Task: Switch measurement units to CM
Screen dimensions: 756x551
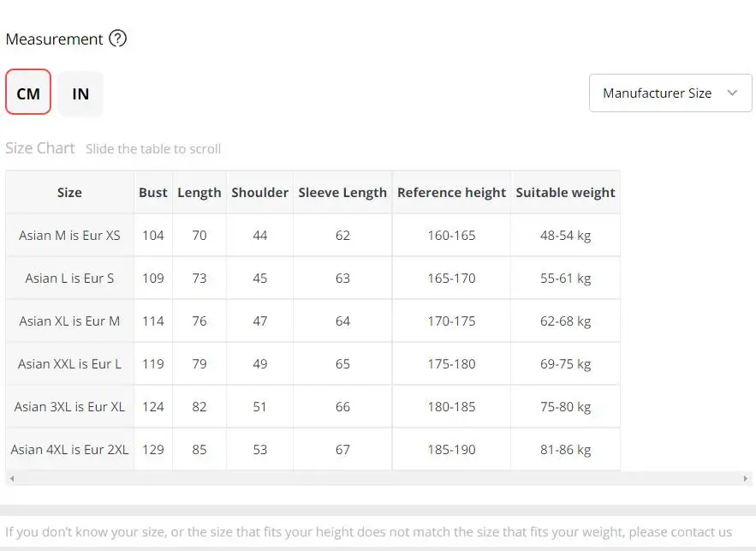Action: click(x=28, y=93)
